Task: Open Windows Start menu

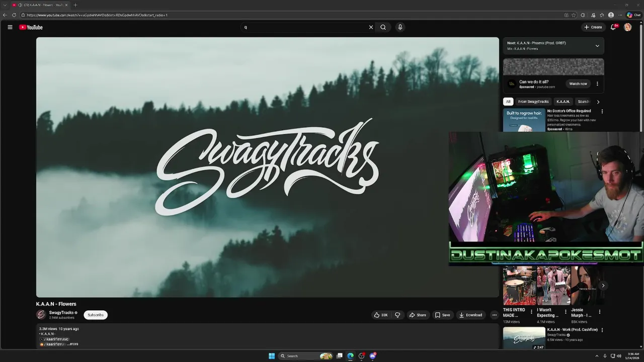Action: [272, 356]
